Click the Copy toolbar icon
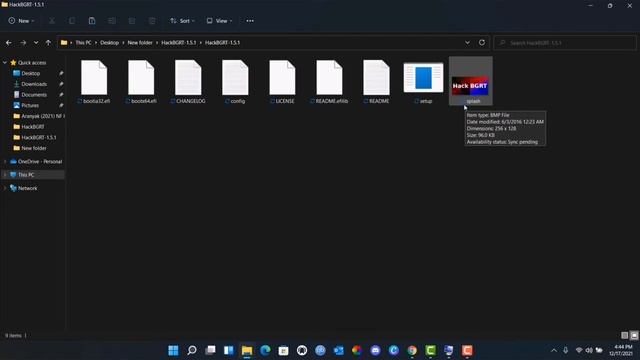 pyautogui.click(x=72, y=21)
